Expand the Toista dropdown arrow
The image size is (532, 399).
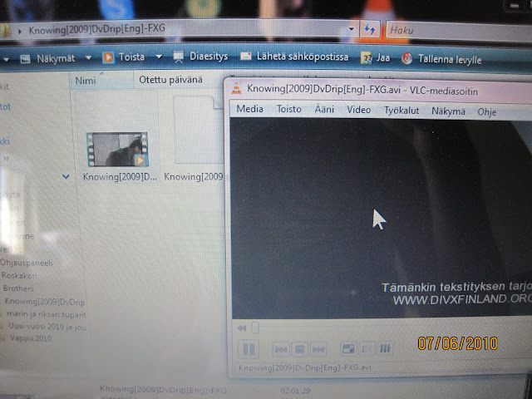[159, 57]
